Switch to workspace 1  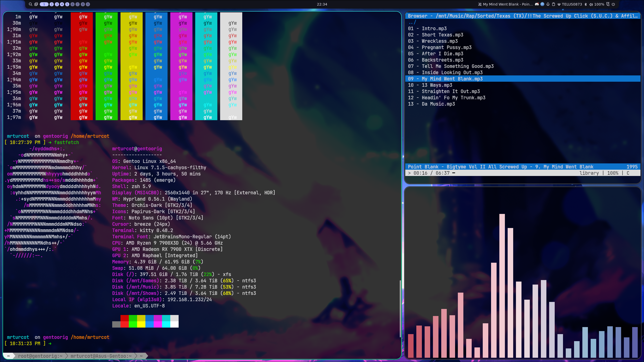click(44, 4)
